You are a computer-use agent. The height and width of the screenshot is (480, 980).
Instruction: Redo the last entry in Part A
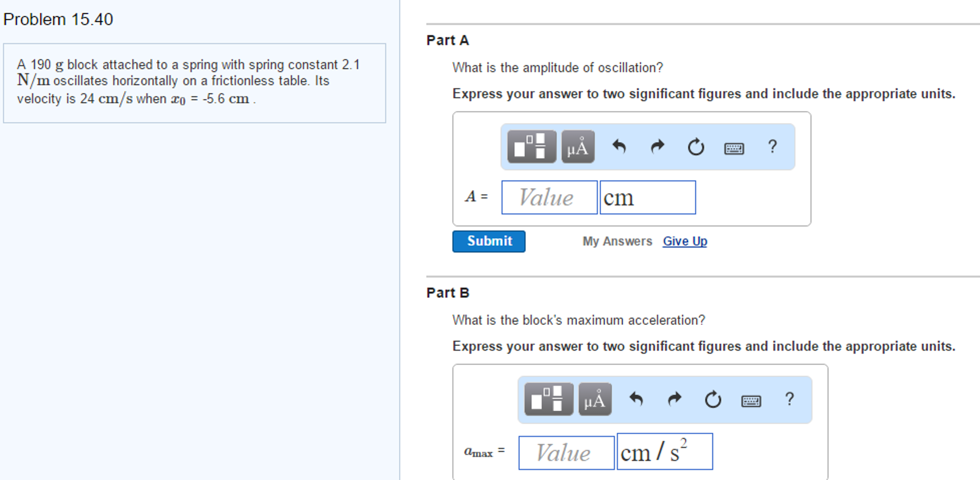click(x=657, y=147)
